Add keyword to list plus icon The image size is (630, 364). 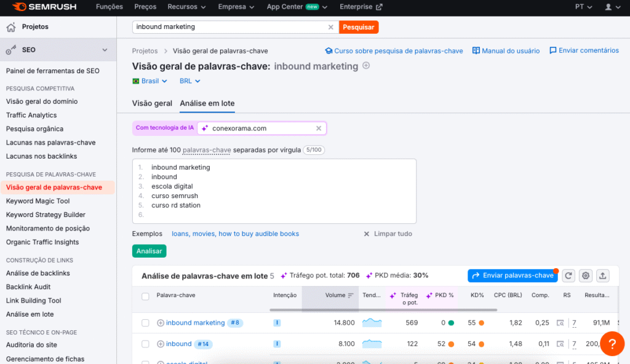click(366, 66)
